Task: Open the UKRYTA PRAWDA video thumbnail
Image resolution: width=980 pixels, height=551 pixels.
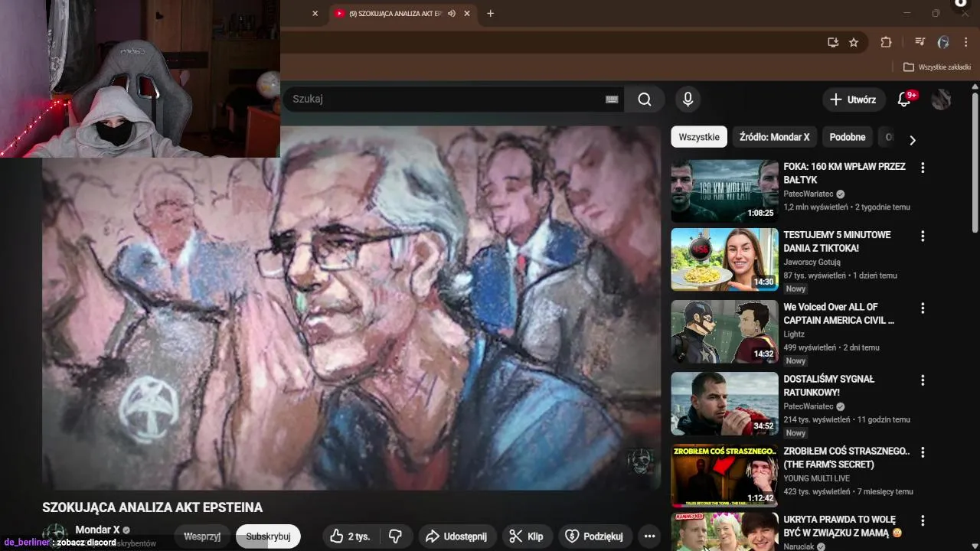Action: 724,532
